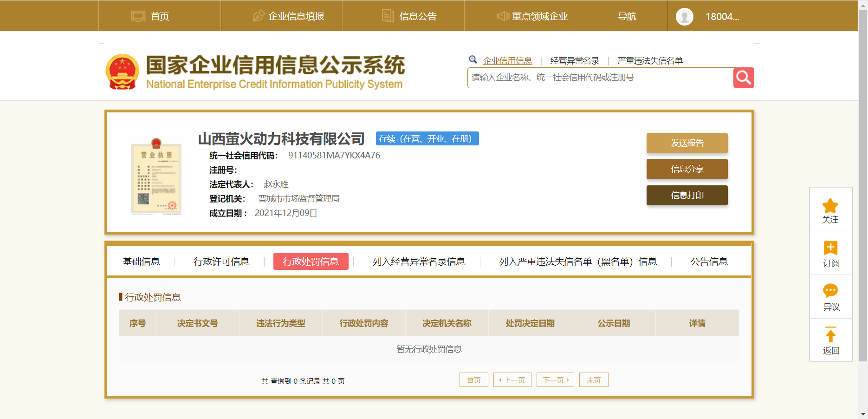Click the 信息分享 button
Screen dimensions: 868x419
687,169
